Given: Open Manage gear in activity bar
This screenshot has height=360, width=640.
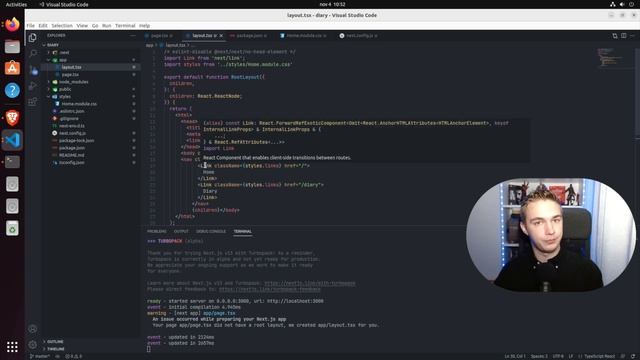Looking at the screenshot, I should pos(33,344).
